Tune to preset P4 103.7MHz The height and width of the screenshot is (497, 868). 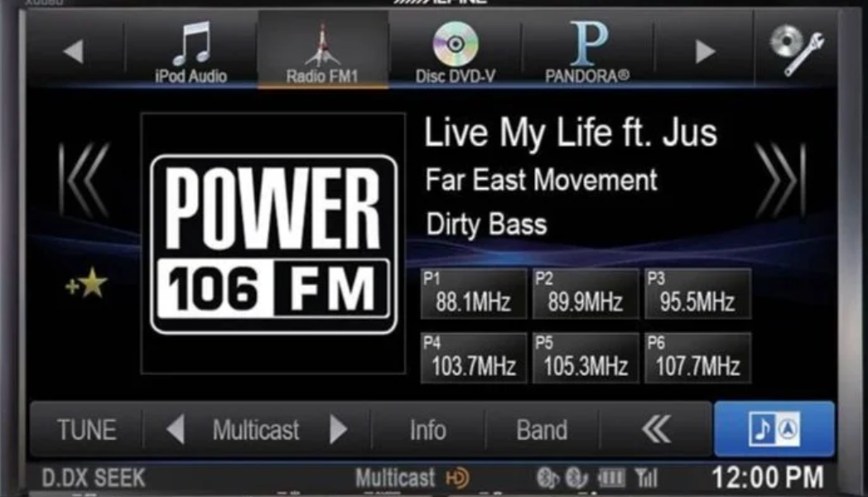(x=473, y=358)
